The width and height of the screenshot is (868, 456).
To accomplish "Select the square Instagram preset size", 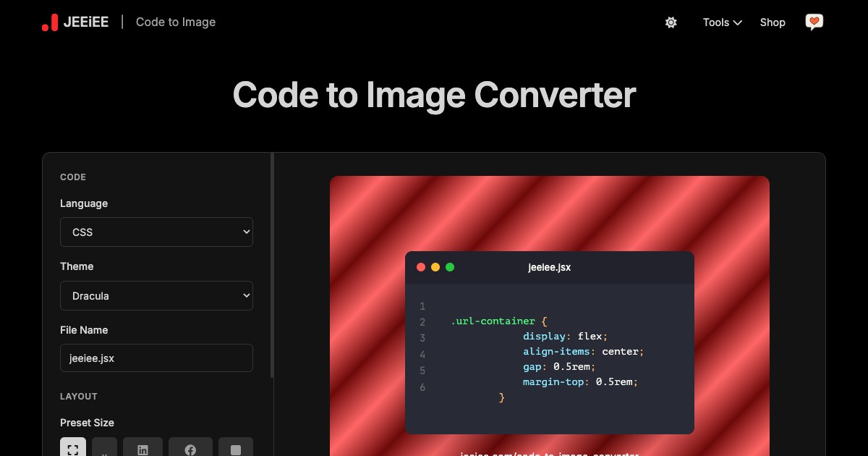I will tap(236, 449).
